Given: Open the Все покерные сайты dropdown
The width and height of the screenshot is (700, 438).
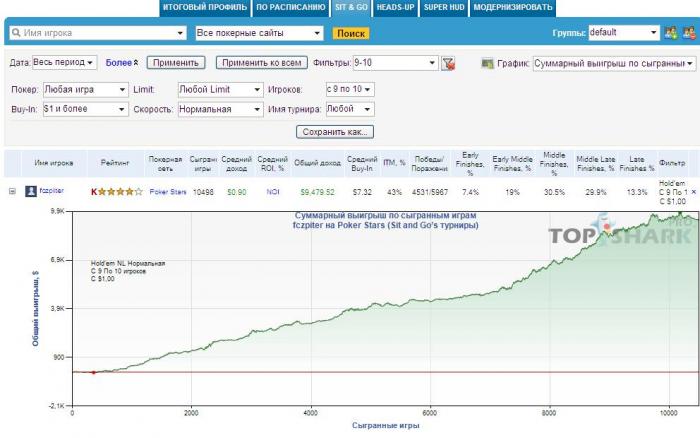Looking at the screenshot, I should tap(259, 33).
